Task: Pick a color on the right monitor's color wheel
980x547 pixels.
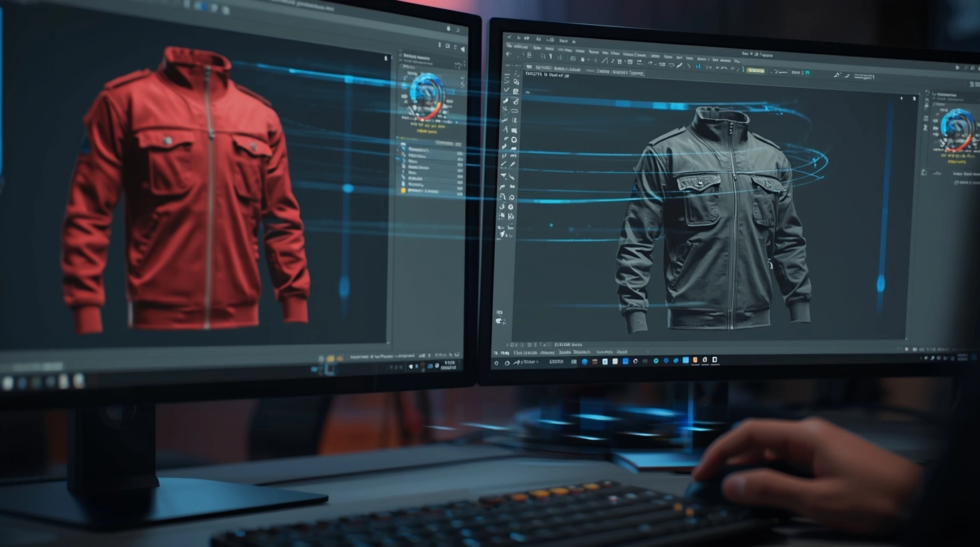Action: coord(956,129)
